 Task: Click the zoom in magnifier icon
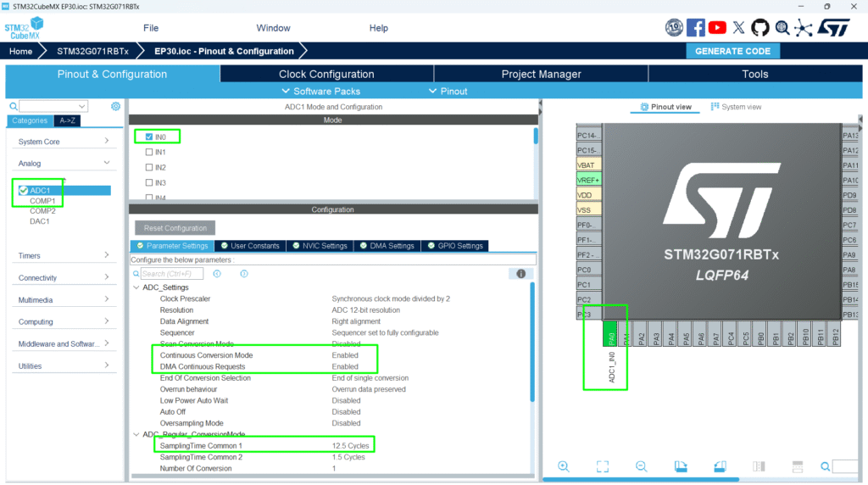click(x=564, y=466)
